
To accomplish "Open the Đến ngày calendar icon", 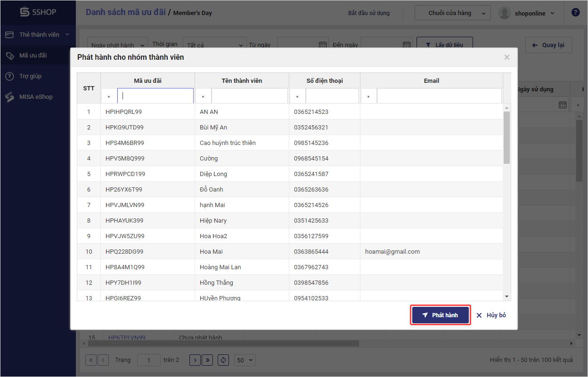I will pos(407,45).
